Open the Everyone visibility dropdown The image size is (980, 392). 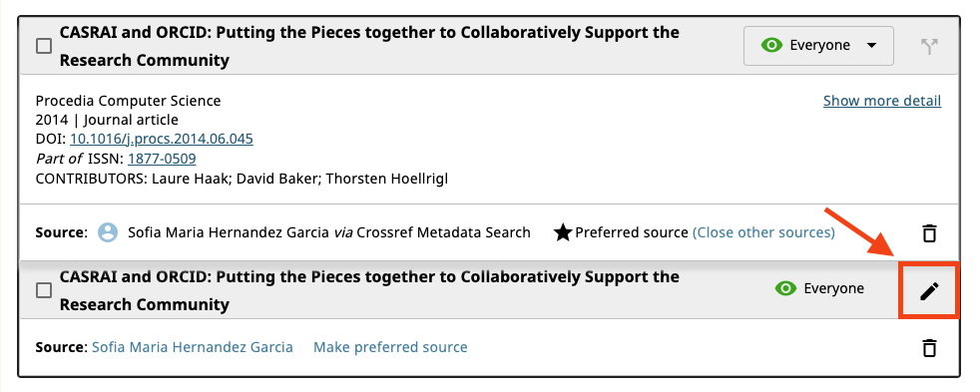tap(818, 46)
